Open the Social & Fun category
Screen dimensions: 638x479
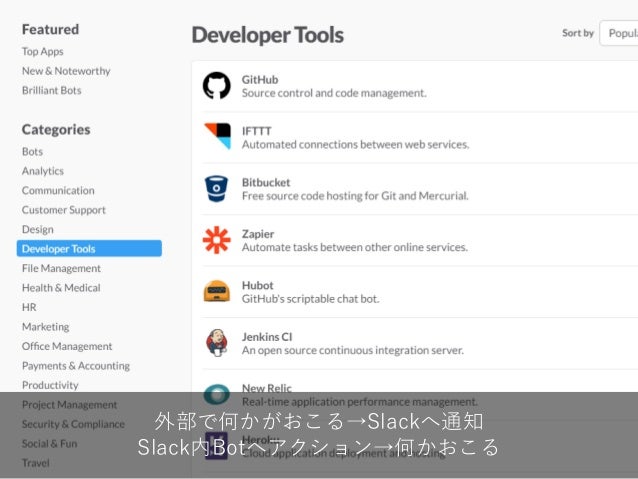point(50,444)
